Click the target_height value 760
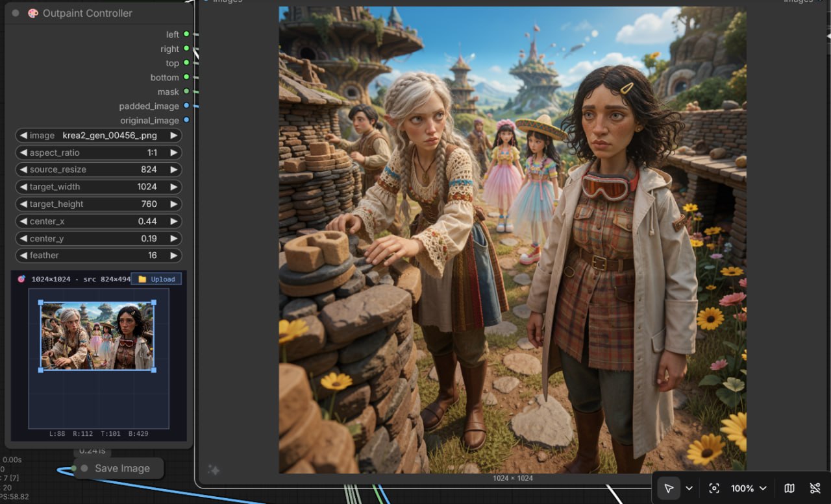The image size is (831, 504). (x=149, y=204)
